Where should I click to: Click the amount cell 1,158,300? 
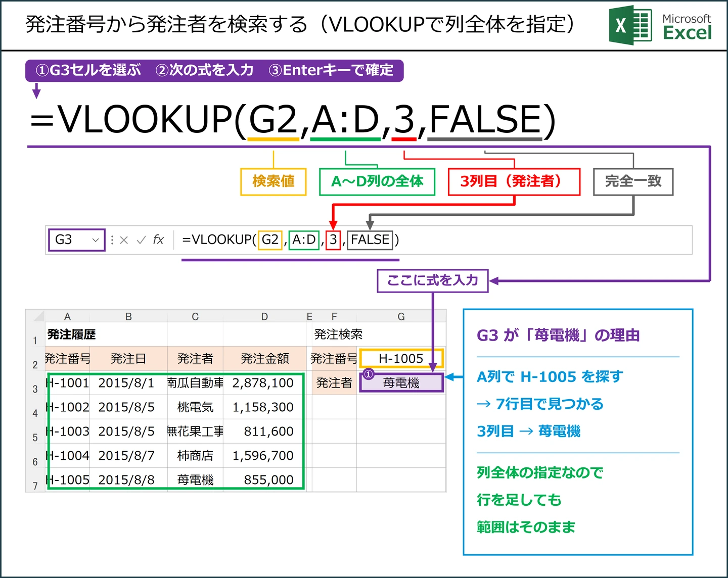pyautogui.click(x=264, y=407)
